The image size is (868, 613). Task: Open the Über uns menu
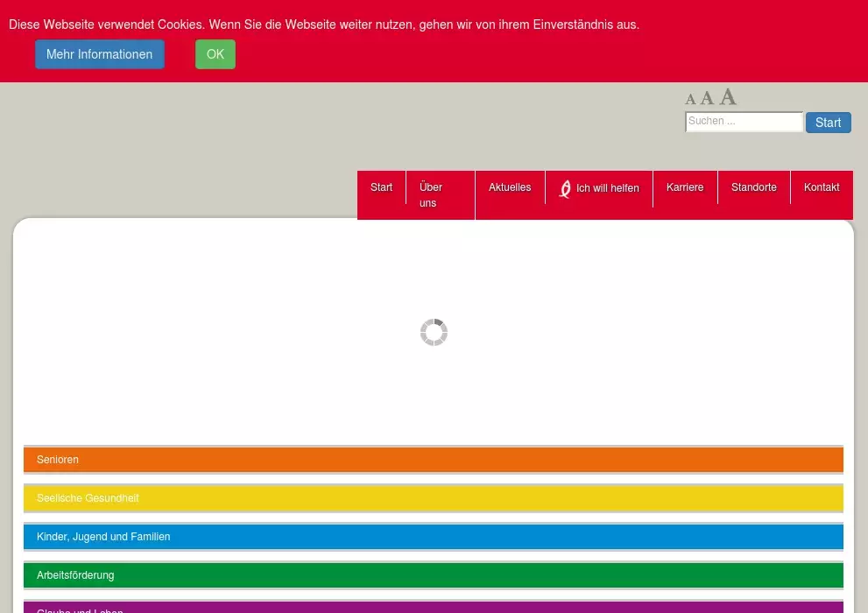click(x=430, y=194)
